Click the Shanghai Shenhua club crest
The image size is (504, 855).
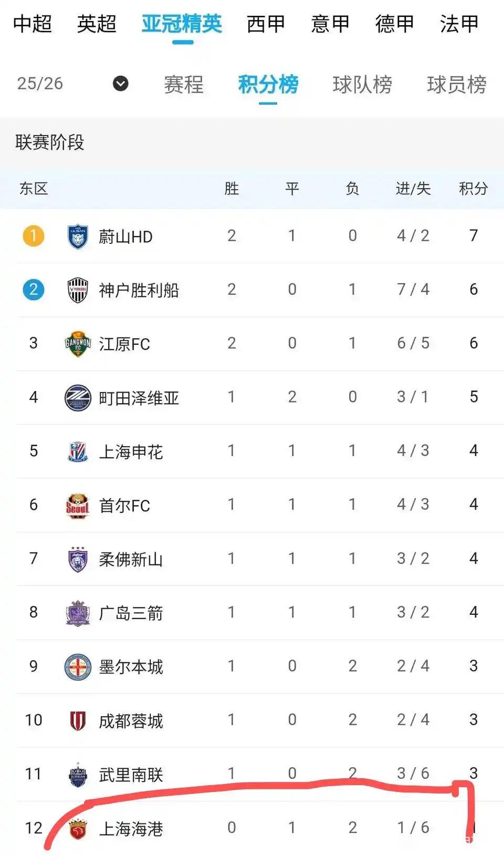point(78,452)
